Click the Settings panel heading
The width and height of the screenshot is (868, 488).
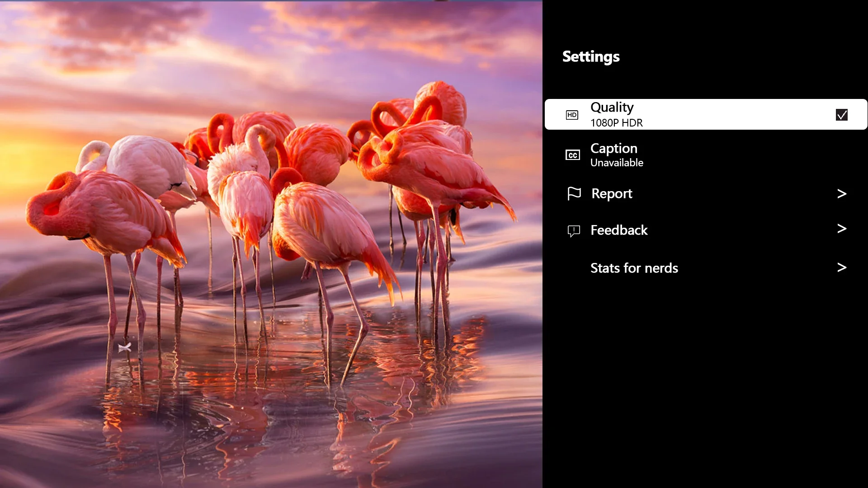(590, 57)
